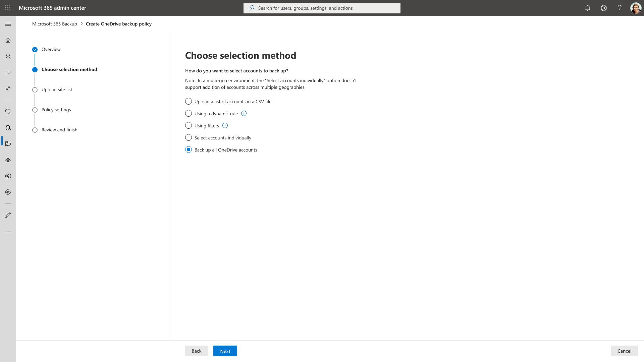The height and width of the screenshot is (362, 644).
Task: Open the SharePoint admin sidebar icon
Action: click(x=8, y=192)
